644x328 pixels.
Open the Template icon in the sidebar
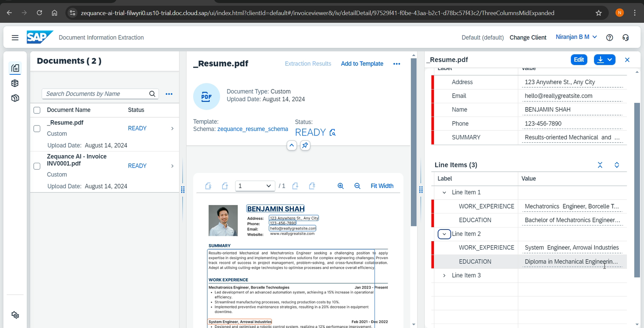(15, 98)
